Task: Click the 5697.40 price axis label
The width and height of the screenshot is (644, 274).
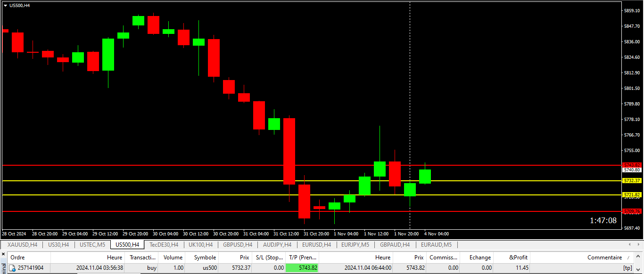Action: [632, 228]
